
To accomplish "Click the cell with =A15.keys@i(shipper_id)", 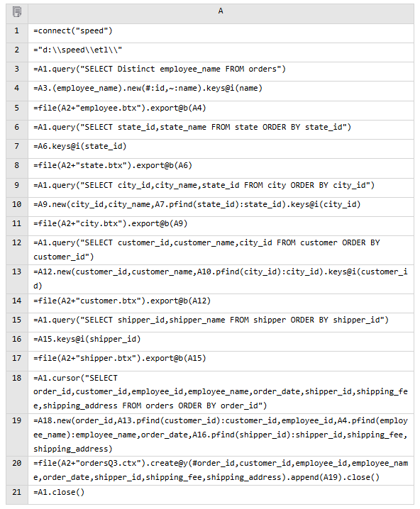I will coord(221,342).
